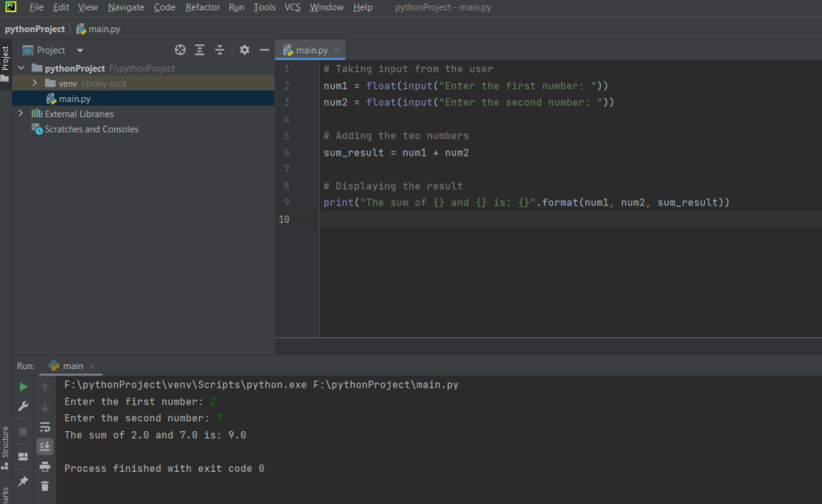The width and height of the screenshot is (822, 504).
Task: Rerun main with the green play icon
Action: point(23,387)
